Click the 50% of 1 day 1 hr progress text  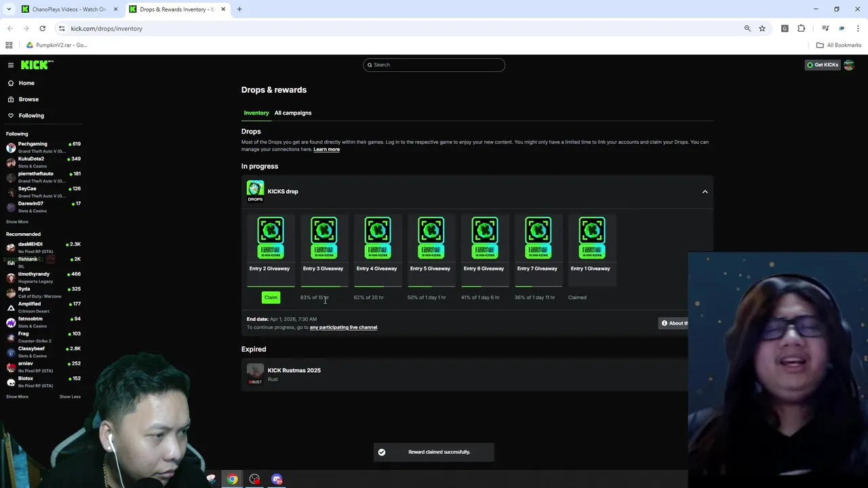427,298
